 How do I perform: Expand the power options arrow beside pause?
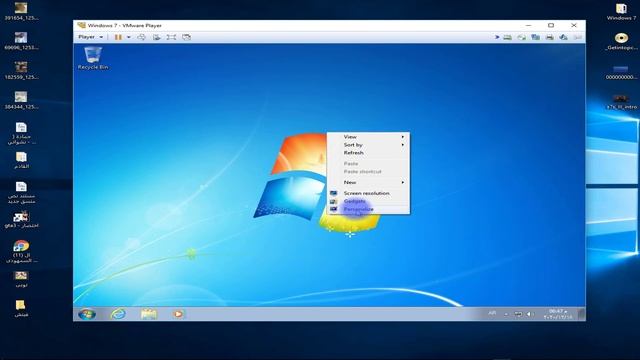129,37
